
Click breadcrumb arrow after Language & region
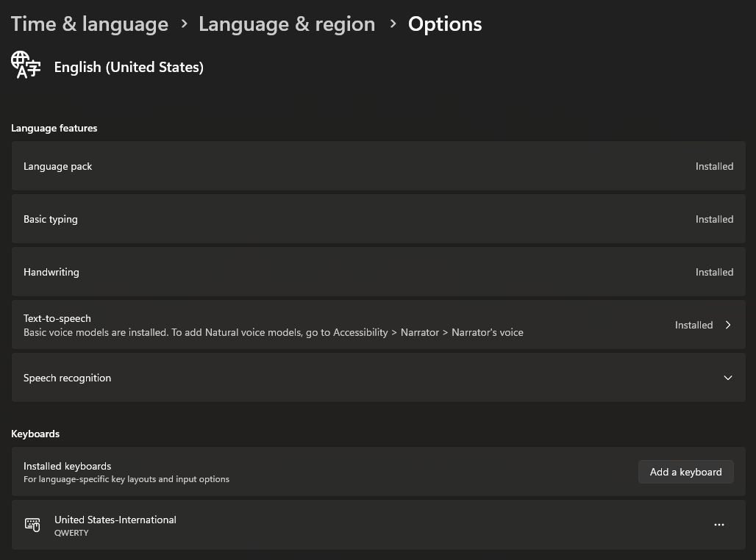(393, 23)
